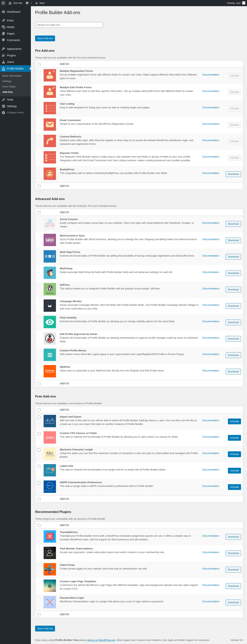Click the MailChimp add-on icon

pos(50,273)
